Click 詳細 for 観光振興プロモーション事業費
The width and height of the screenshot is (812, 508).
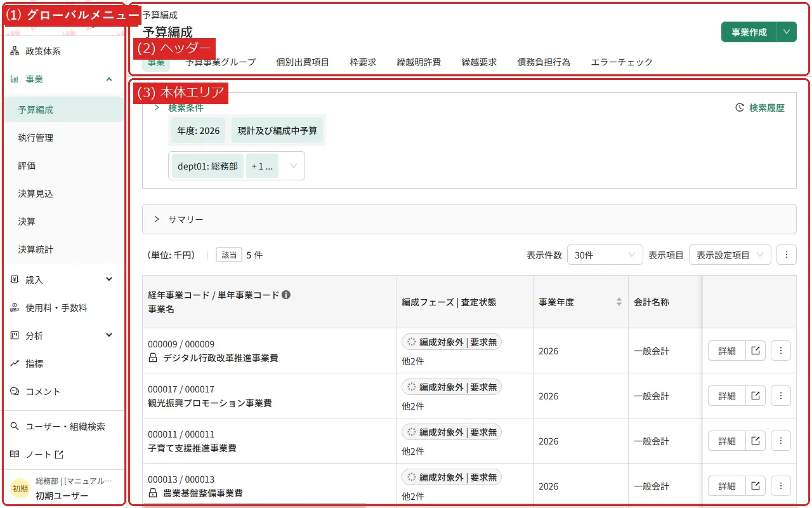[727, 396]
